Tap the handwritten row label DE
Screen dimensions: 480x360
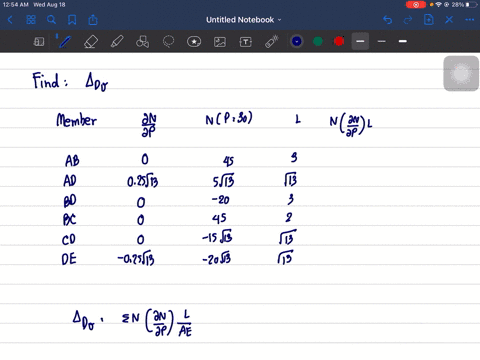click(69, 259)
